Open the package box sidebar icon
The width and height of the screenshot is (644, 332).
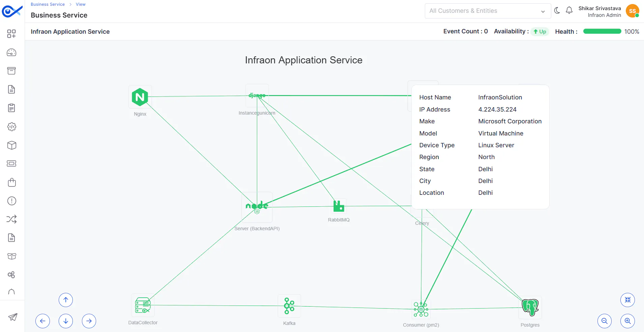click(x=11, y=256)
